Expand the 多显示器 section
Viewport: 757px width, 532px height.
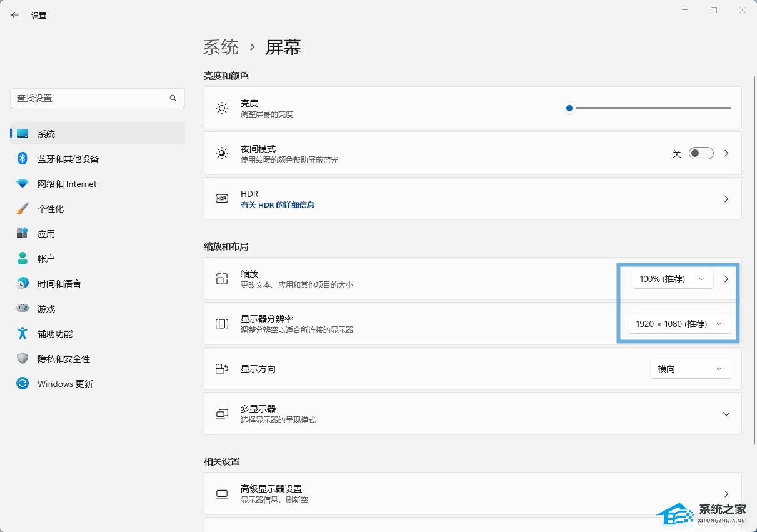726,414
